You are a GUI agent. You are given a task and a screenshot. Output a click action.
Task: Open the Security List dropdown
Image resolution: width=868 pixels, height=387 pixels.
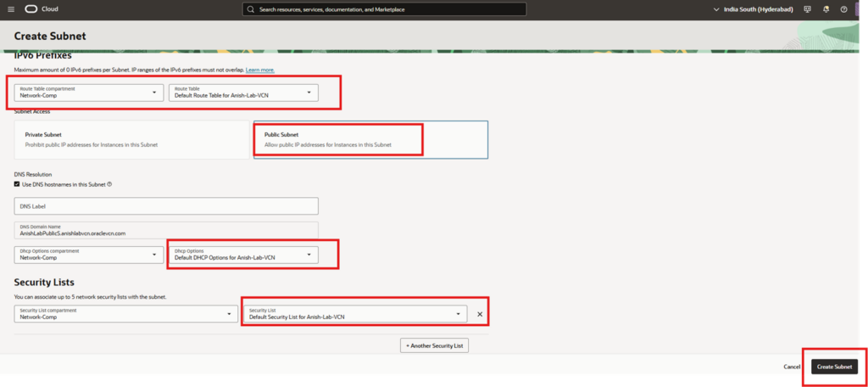pos(354,314)
